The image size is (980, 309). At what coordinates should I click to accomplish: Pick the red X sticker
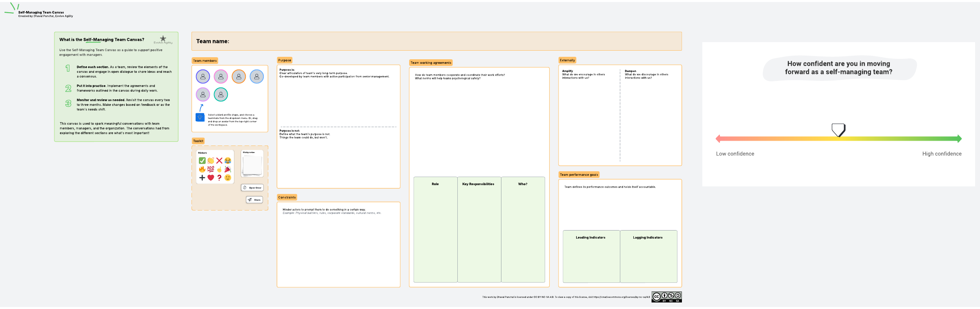tap(219, 161)
